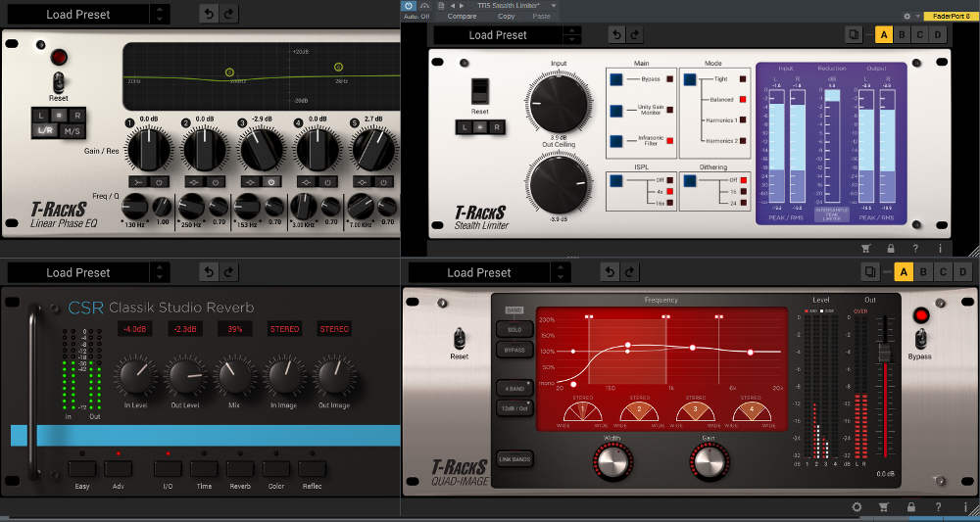
Task: Step presets with Stealth Limiter arrows
Action: (x=571, y=35)
